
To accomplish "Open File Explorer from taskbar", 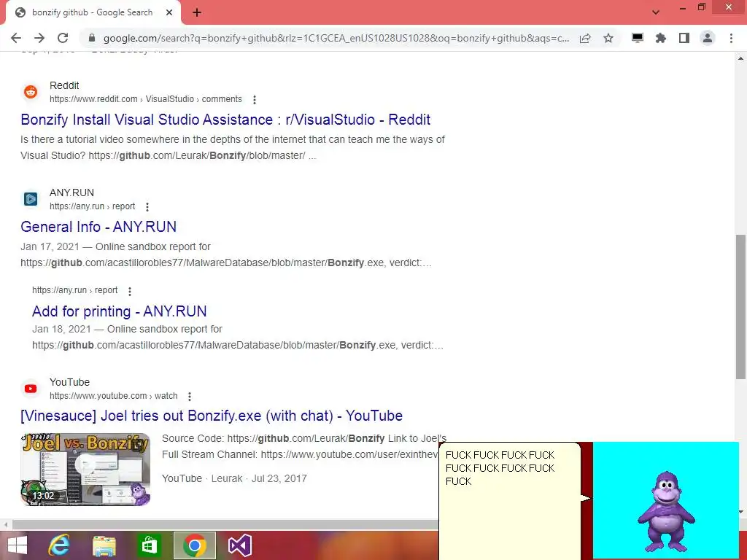I will coord(104,545).
